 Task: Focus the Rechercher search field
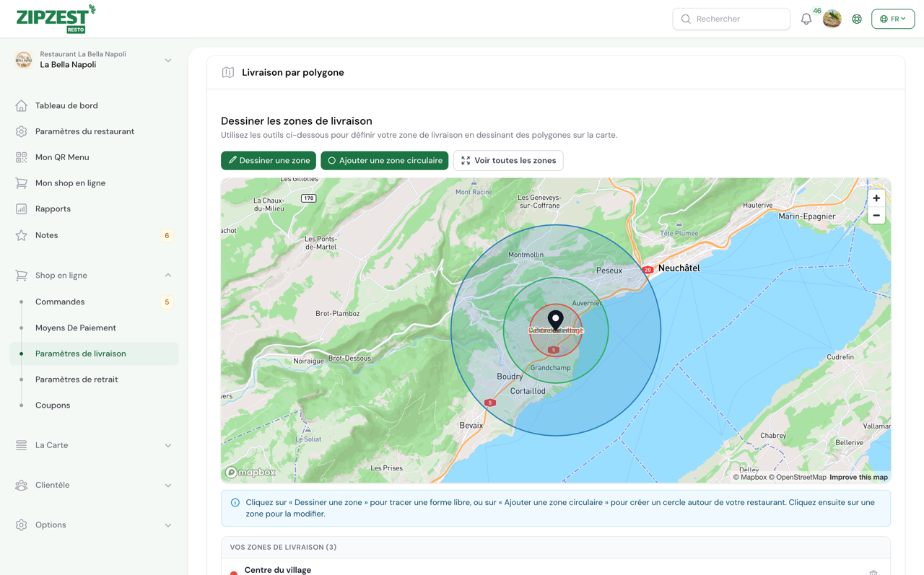[x=731, y=19]
